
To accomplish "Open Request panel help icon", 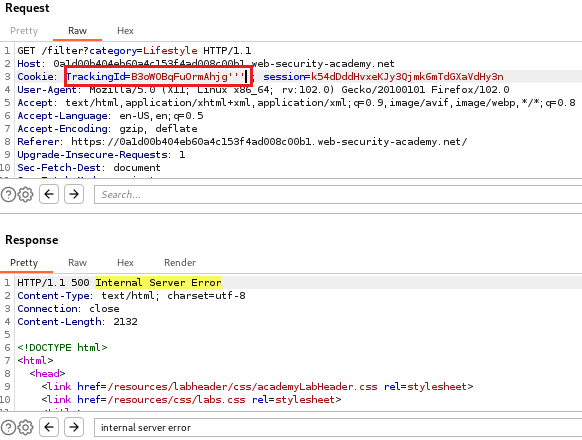I will point(9,194).
